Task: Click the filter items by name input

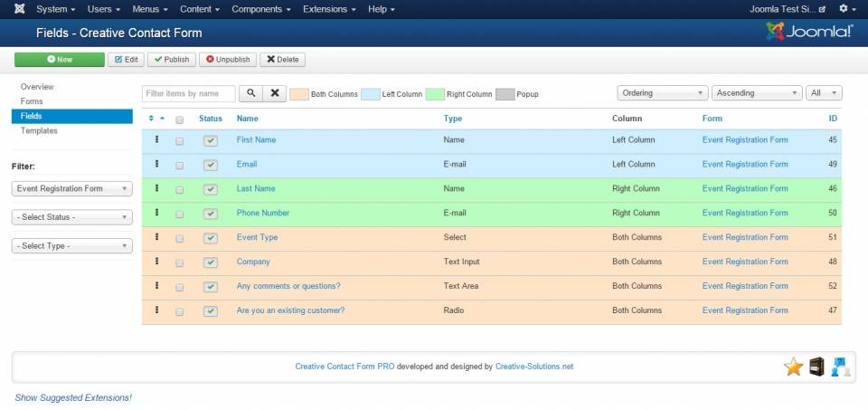Action: click(189, 93)
